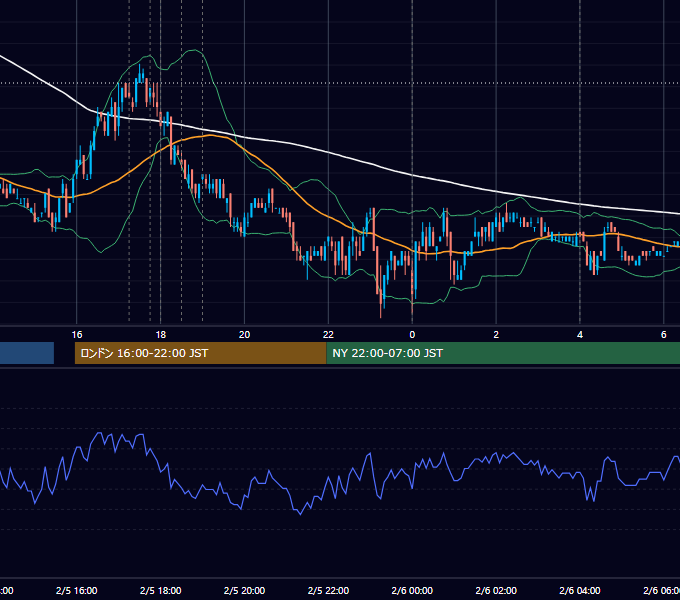The width and height of the screenshot is (680, 600).
Task: Click the 2/5 18:00 date label
Action: coord(160,590)
